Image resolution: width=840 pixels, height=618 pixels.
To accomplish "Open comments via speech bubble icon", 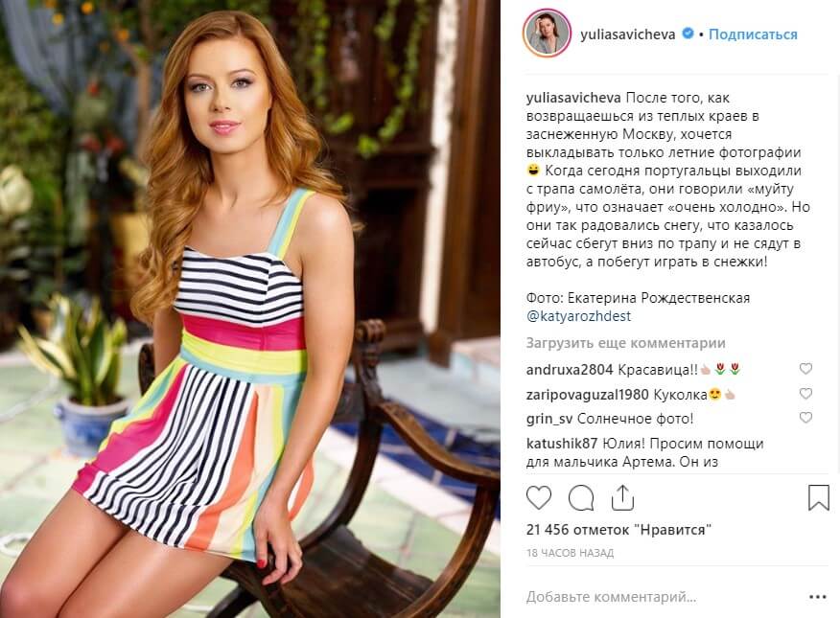I will (581, 498).
